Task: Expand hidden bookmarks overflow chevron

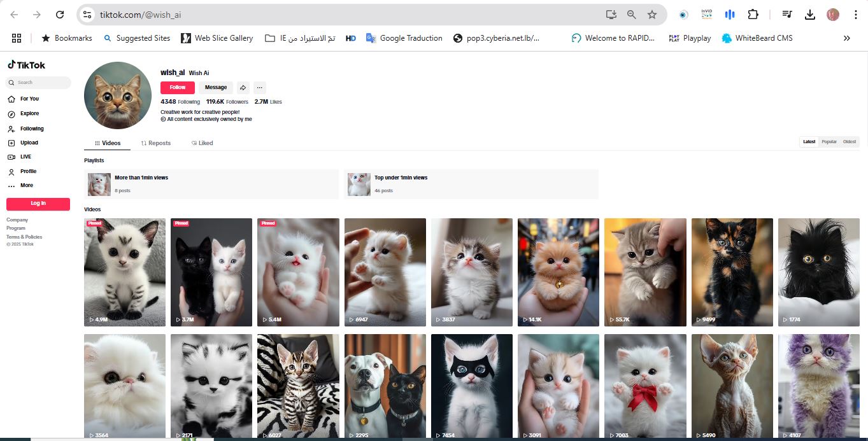Action: pyautogui.click(x=846, y=38)
